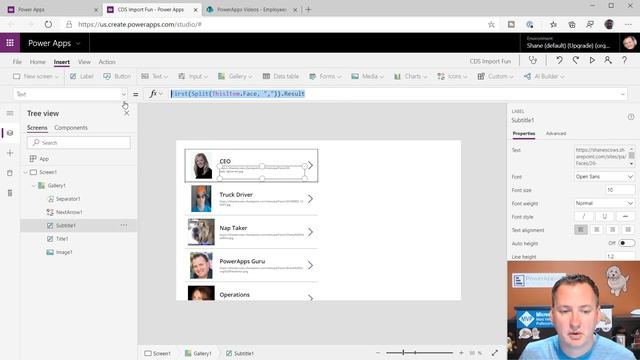Toggle italic font style

(x=584, y=216)
